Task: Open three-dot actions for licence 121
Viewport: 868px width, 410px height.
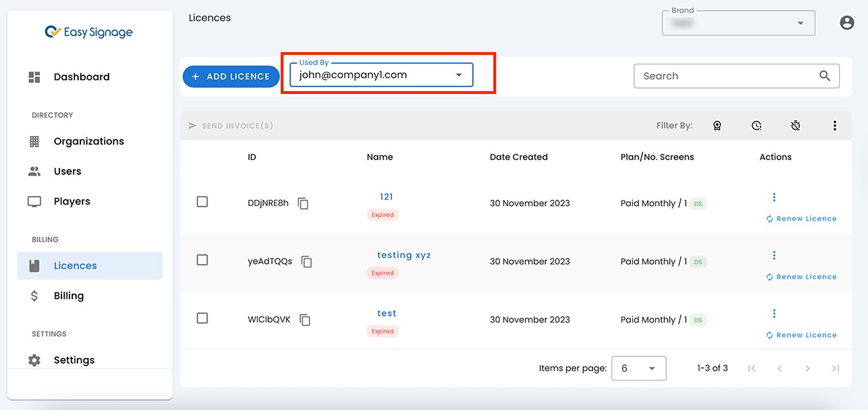Action: pos(774,197)
